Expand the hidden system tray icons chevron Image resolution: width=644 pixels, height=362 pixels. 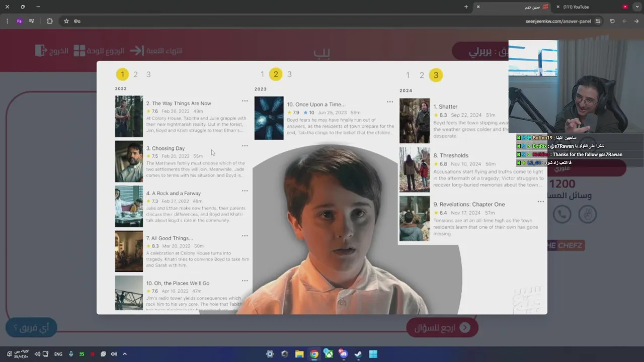point(125,354)
